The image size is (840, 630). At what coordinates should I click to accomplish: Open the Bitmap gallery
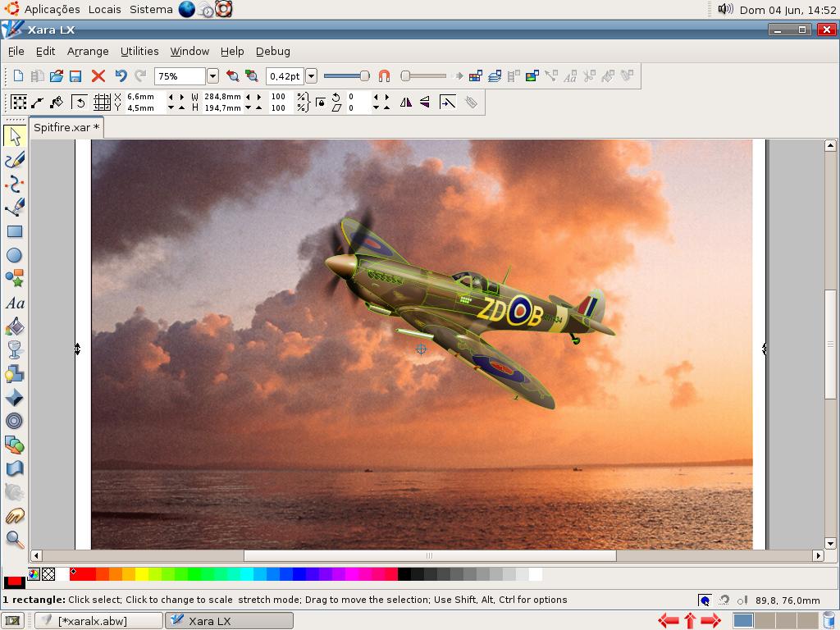[x=532, y=76]
